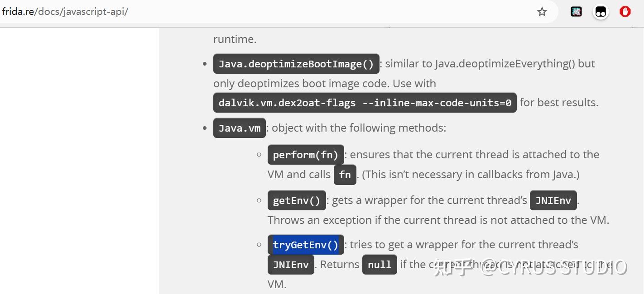Click the red AdBlock stop-hand icon
Viewport: 644px width, 294px height.
pos(625,12)
